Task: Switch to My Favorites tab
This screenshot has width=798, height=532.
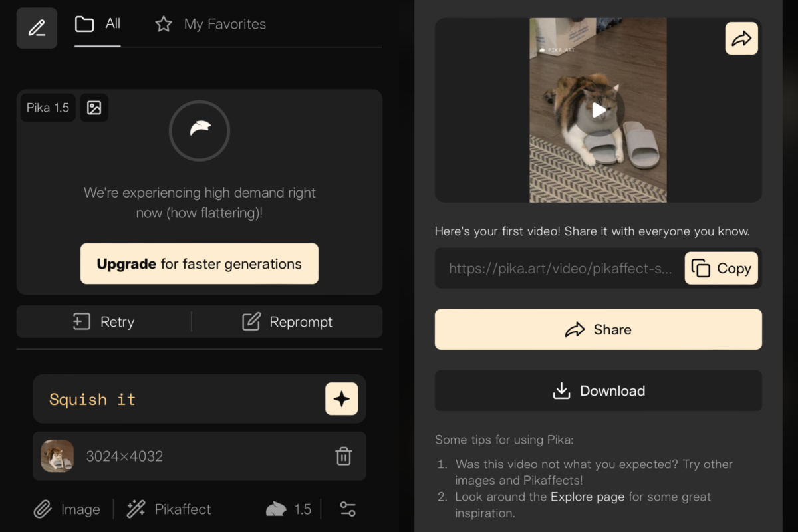Action: [210, 25]
